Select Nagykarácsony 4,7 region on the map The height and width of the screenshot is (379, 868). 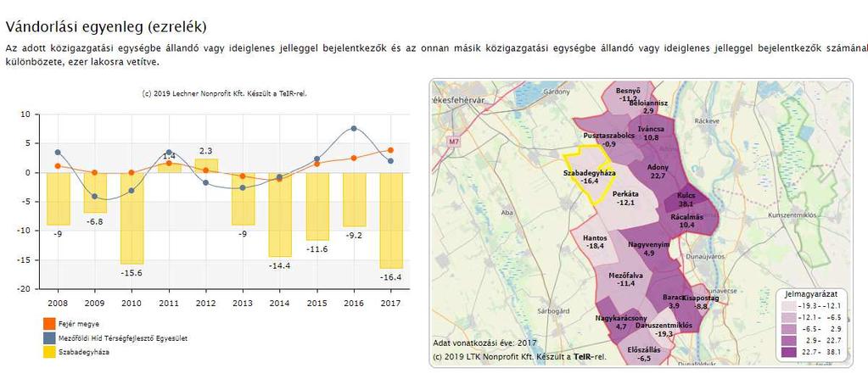point(620,322)
